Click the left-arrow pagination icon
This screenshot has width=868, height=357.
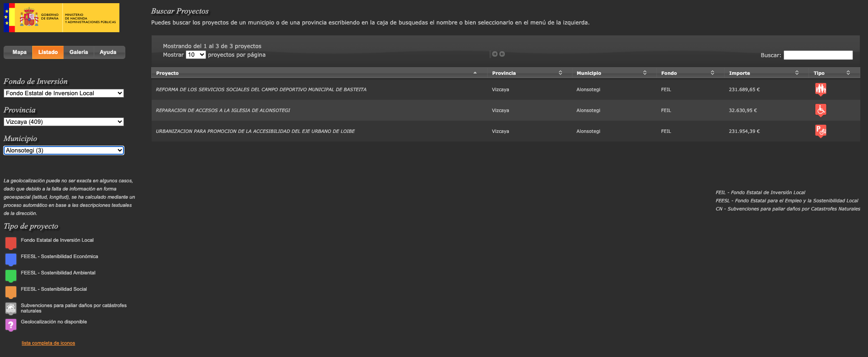click(x=495, y=54)
